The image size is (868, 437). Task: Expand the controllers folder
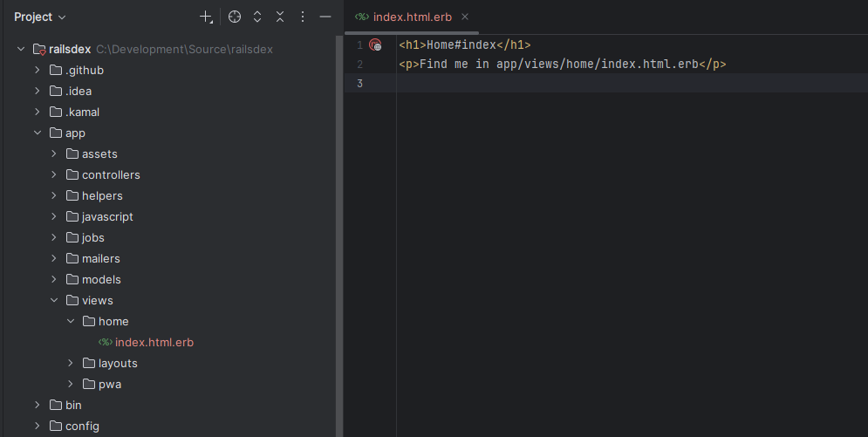pos(54,175)
